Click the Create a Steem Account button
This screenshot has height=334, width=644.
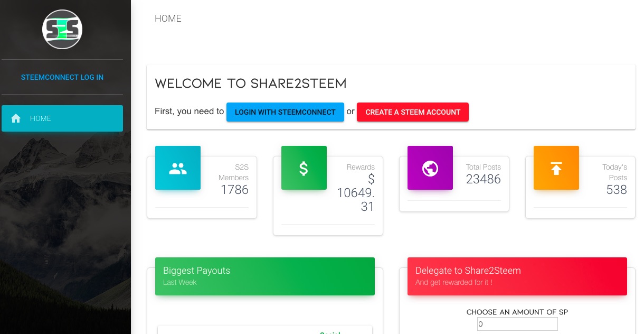[413, 112]
